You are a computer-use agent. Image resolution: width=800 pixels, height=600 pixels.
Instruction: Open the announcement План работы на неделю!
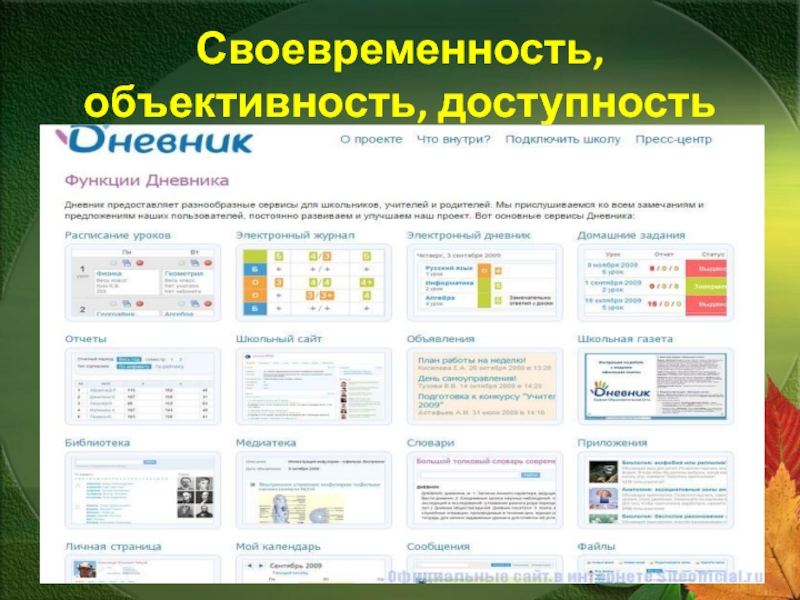coord(471,360)
